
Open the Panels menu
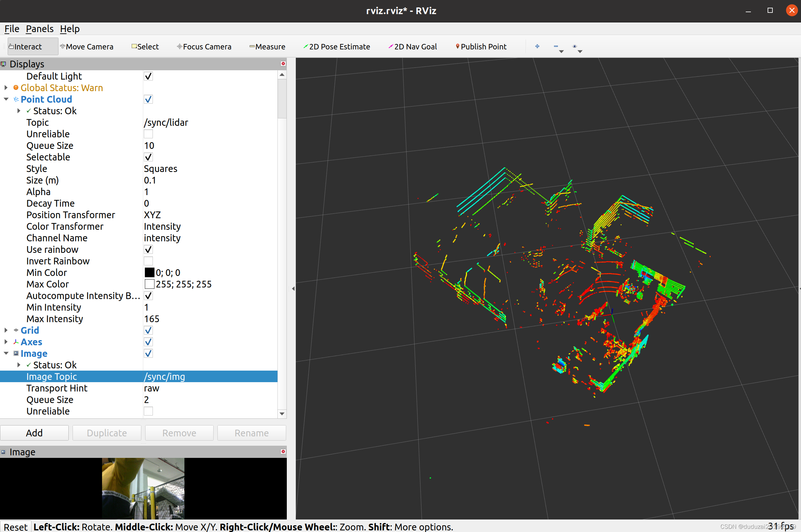[x=40, y=29]
